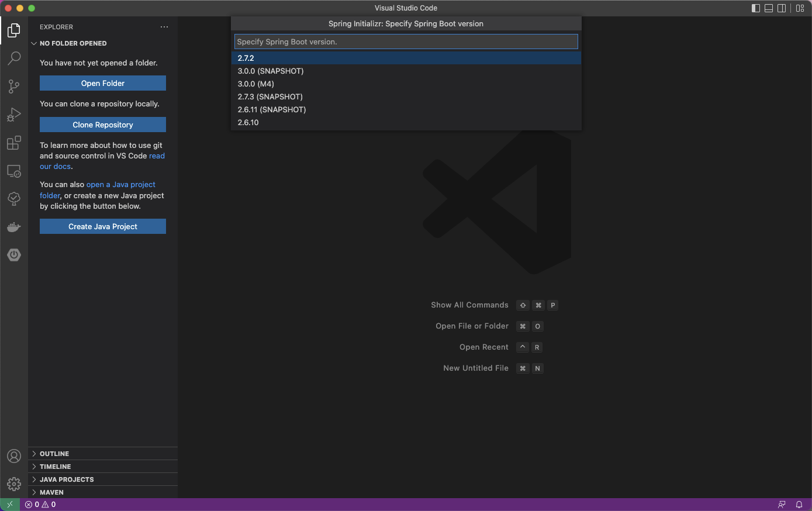Image resolution: width=812 pixels, height=511 pixels.
Task: Open the Run and Debug icon
Action: (x=14, y=115)
